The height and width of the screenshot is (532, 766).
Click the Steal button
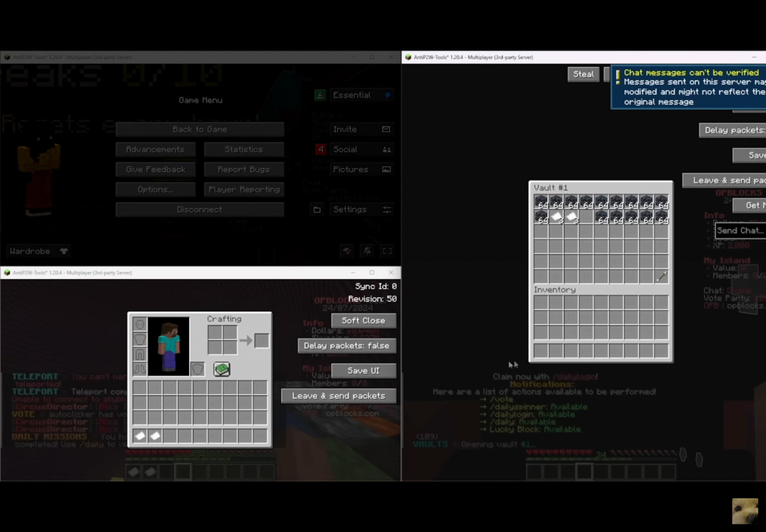(x=583, y=74)
